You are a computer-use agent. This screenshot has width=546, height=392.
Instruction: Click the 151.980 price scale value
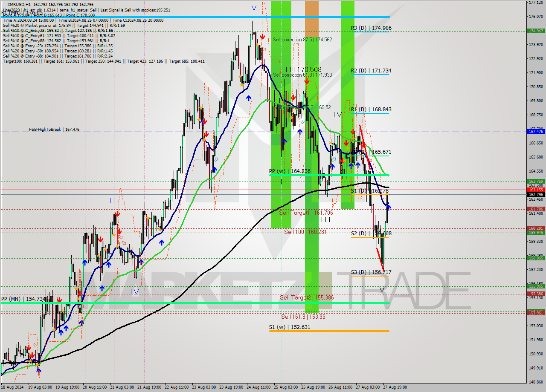(536, 340)
